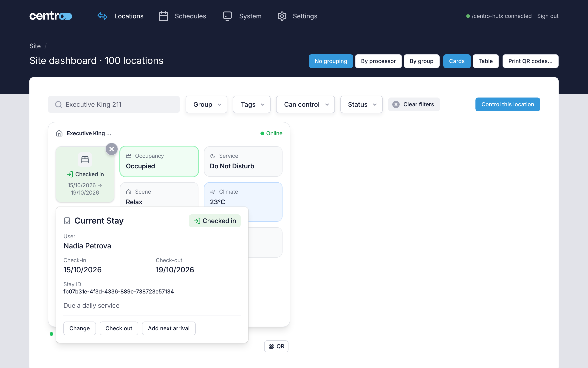This screenshot has height=368, width=588.
Task: Click the building icon beside Current Stay
Action: pos(67,221)
